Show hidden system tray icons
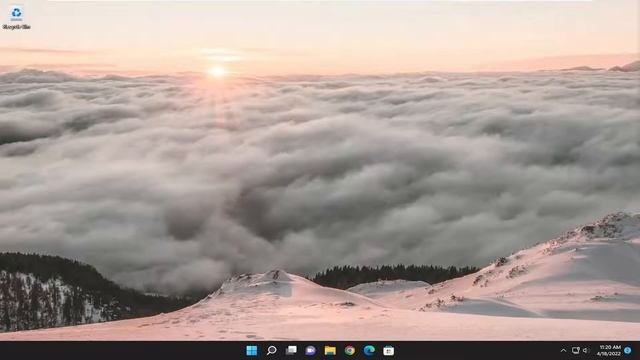The height and width of the screenshot is (360, 640). pyautogui.click(x=563, y=350)
